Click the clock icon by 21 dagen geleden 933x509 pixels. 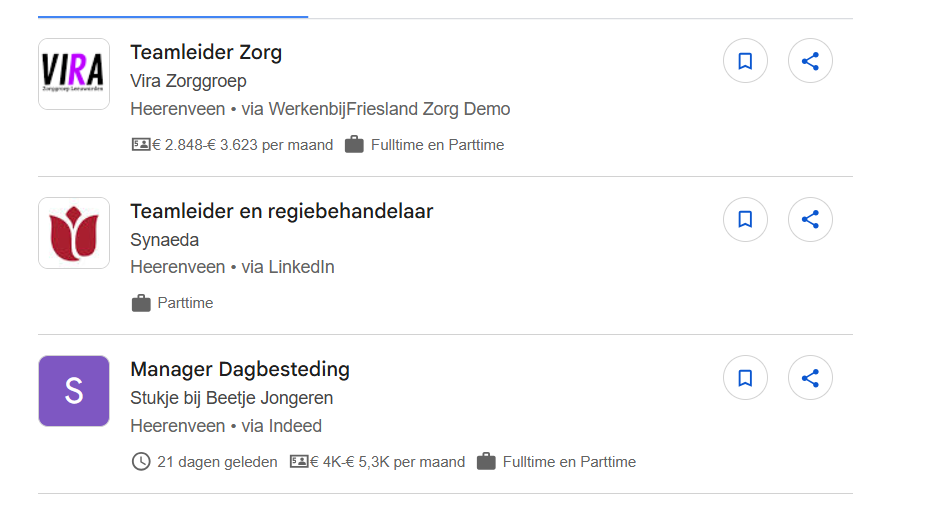(x=141, y=462)
